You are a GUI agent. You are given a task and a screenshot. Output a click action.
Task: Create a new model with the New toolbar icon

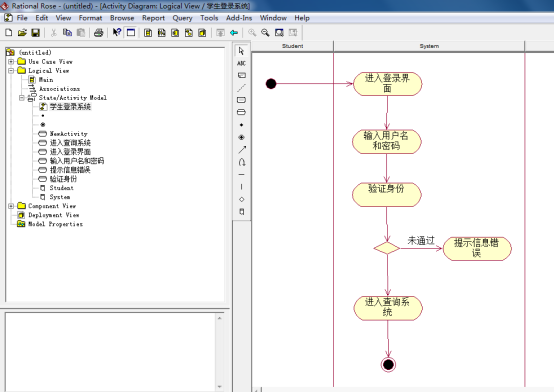point(8,33)
